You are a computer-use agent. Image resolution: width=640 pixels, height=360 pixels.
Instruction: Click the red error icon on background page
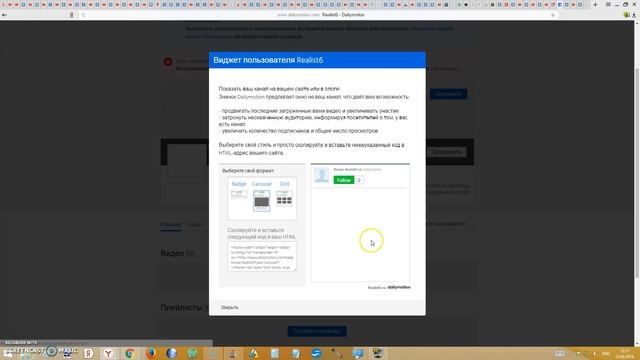coord(168,62)
